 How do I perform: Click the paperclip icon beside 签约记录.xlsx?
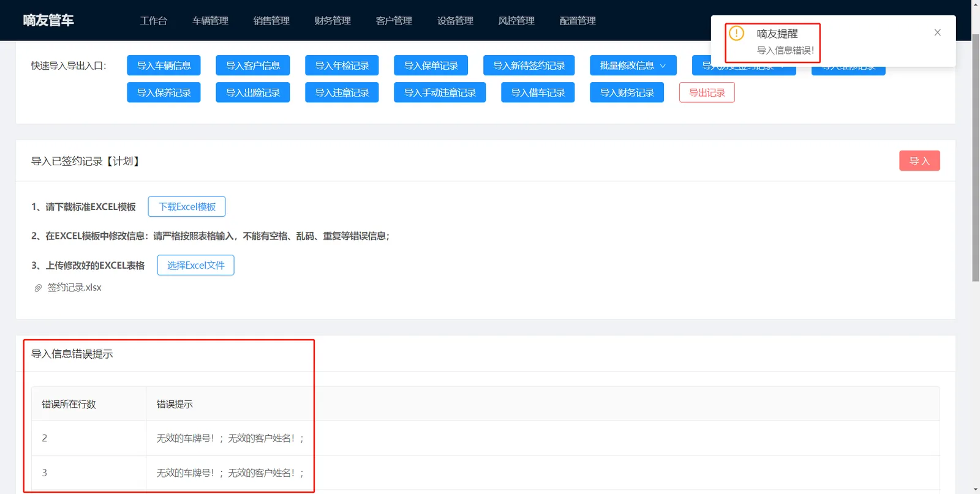[38, 288]
